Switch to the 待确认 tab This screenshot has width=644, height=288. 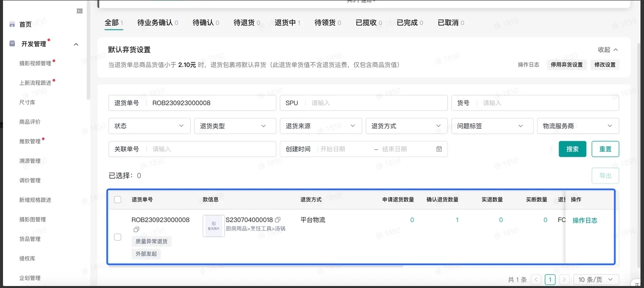(206, 22)
